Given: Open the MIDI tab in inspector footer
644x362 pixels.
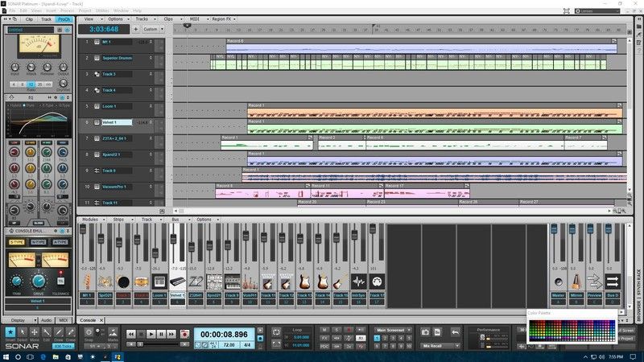Looking at the screenshot, I should [x=64, y=320].
